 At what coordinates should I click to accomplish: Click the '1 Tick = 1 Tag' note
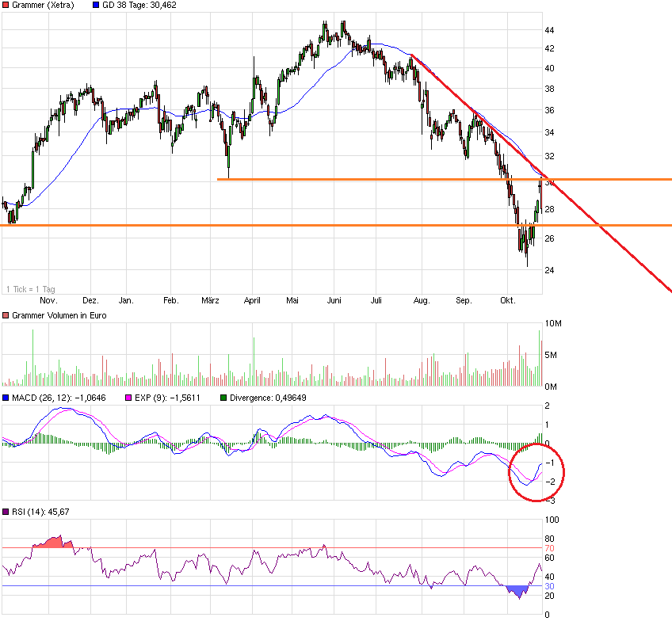pos(31,289)
